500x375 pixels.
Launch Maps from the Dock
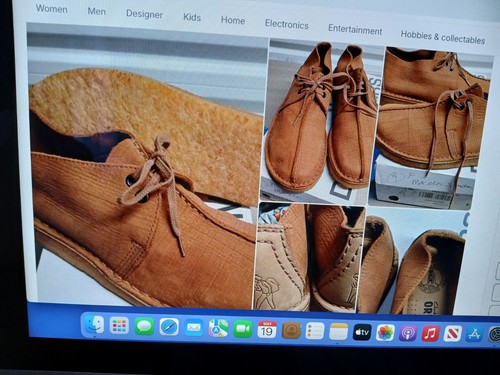[218, 328]
